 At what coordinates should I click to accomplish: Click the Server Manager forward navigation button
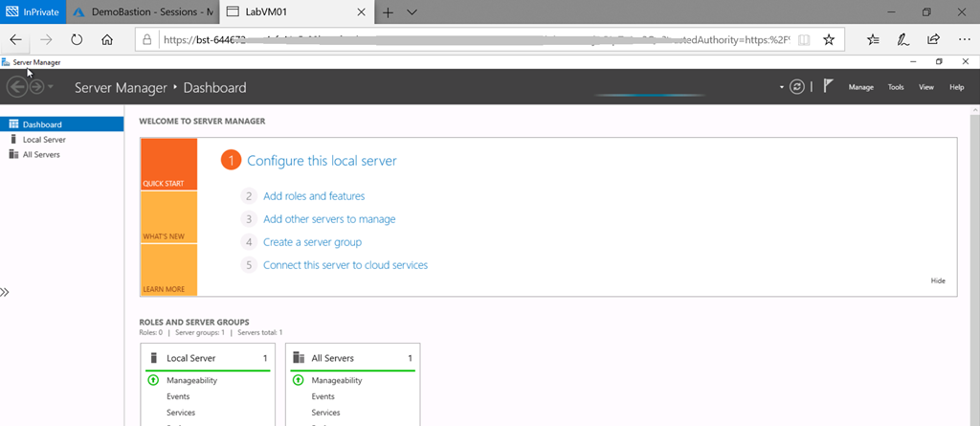(36, 87)
